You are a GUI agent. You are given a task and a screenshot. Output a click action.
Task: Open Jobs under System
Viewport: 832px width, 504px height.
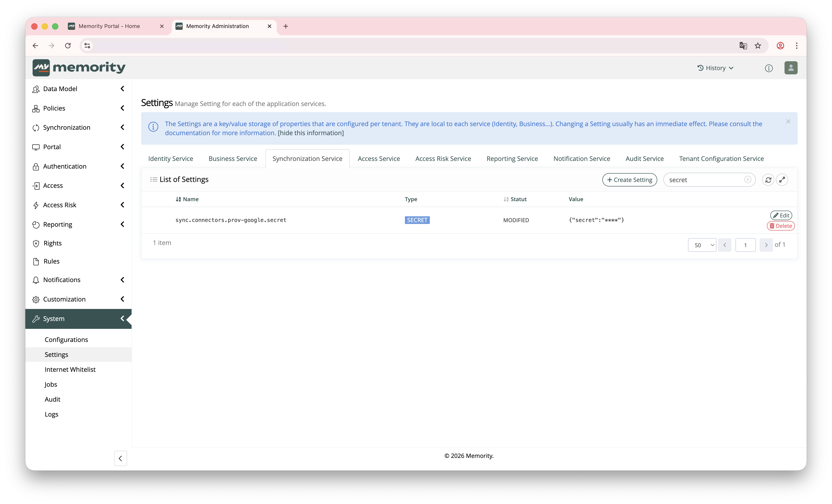[x=51, y=384]
